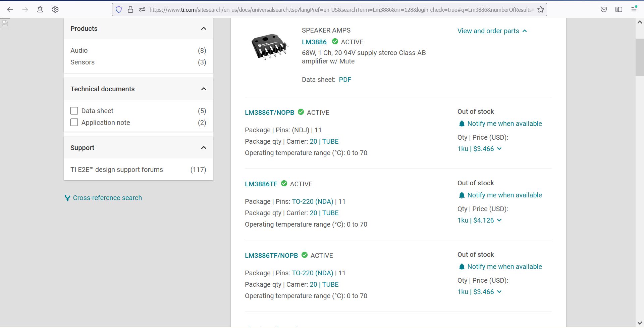Open the LM3886TF/NOPB part link
This screenshot has width=644, height=328.
(271, 255)
